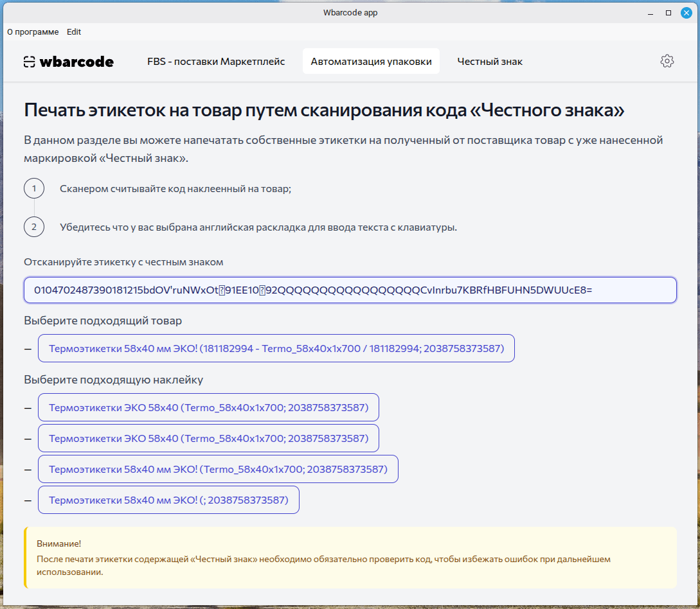This screenshot has width=700, height=609.
Task: Select product «Термоэтикетки 58х40 мм ЭКО! (181182994…)»
Action: pos(276,348)
